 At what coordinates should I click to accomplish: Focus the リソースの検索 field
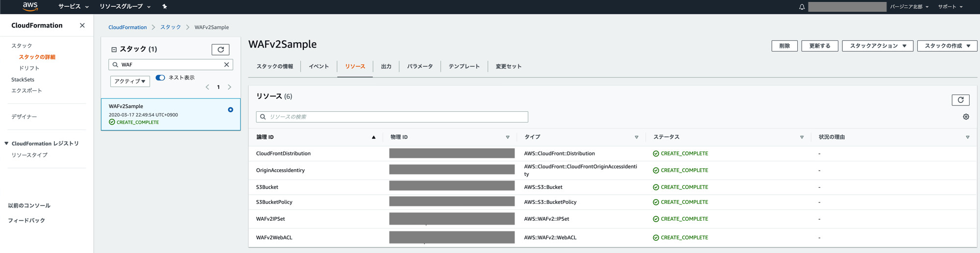click(392, 117)
